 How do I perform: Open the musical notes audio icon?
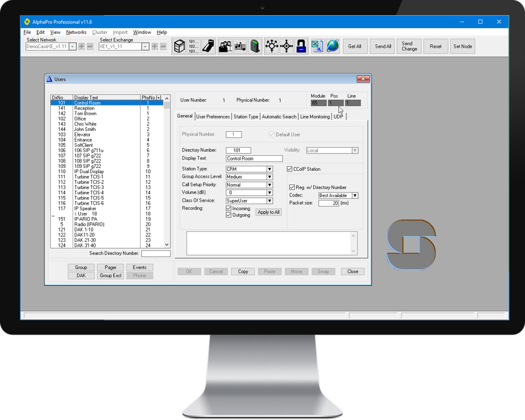[240, 46]
